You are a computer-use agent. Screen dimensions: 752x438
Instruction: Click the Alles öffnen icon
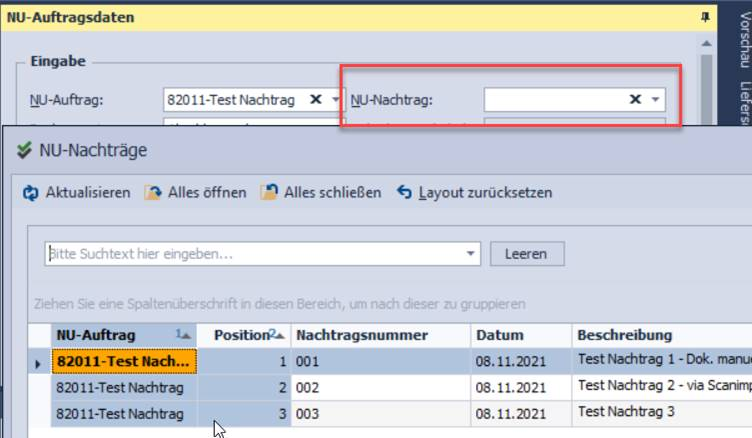pyautogui.click(x=153, y=193)
